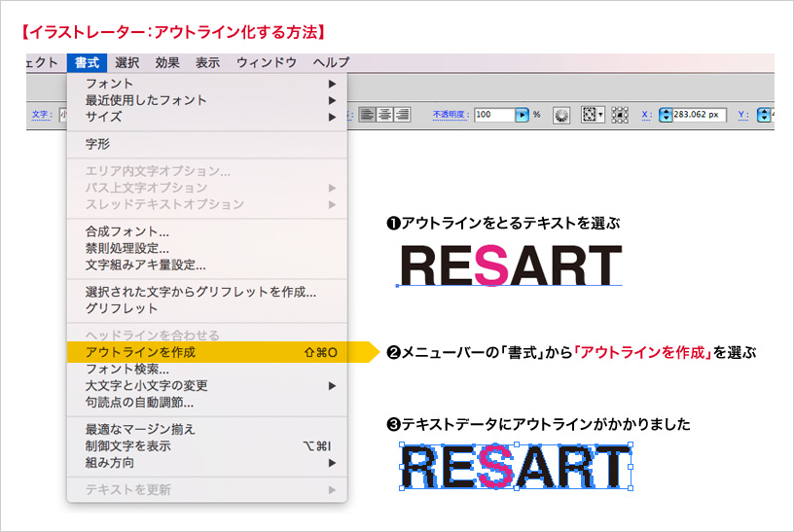The width and height of the screenshot is (794, 532).
Task: Select アウトラインを作成 in the menu
Action: pyautogui.click(x=207, y=352)
